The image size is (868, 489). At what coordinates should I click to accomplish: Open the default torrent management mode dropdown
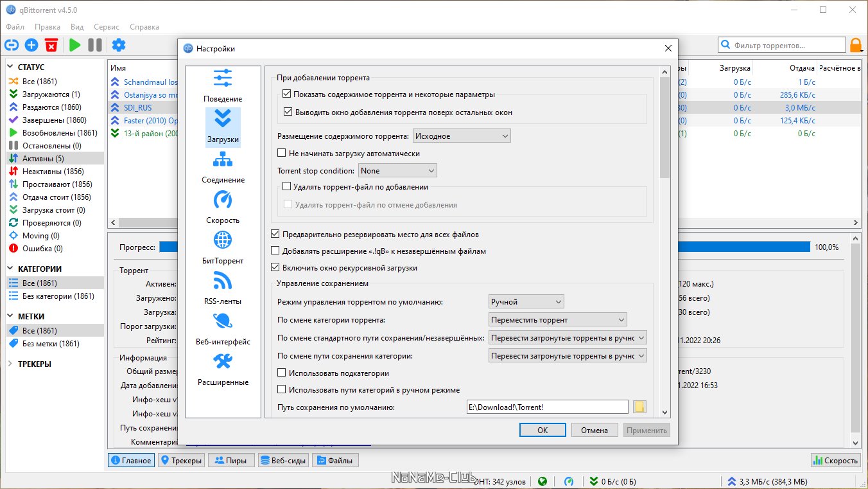[x=526, y=301]
